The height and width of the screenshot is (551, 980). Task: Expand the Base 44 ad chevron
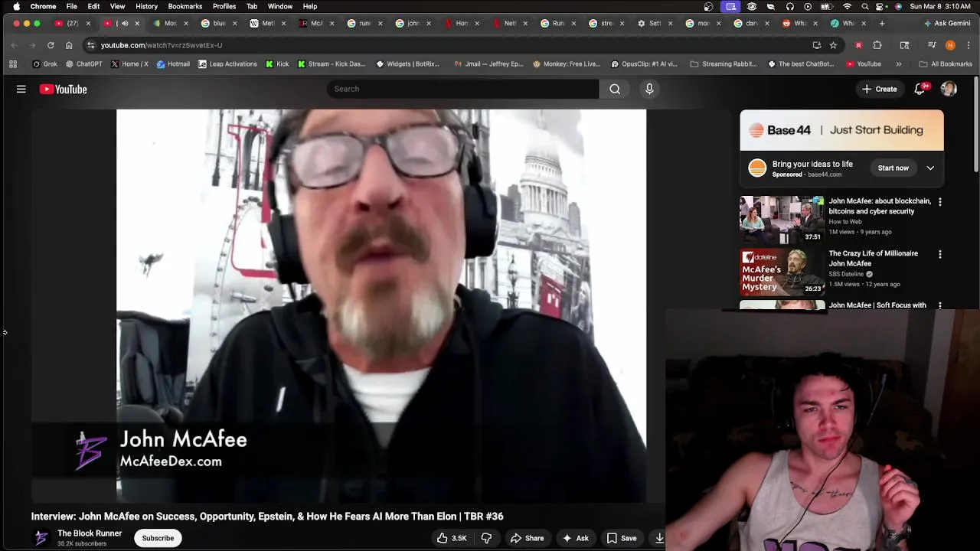[930, 168]
